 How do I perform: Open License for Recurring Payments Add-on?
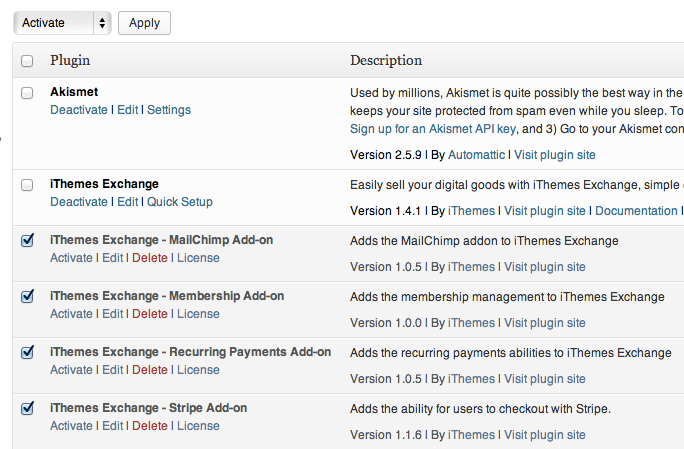point(198,370)
